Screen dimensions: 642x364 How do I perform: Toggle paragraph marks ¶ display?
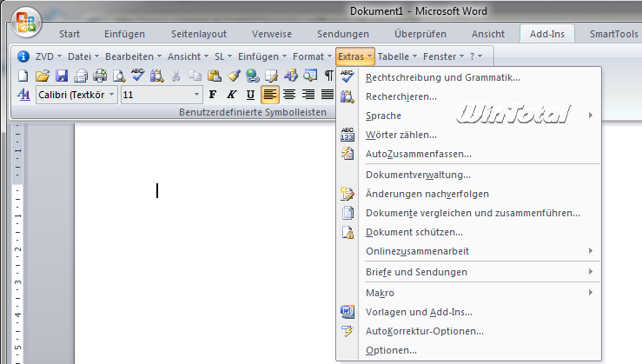pos(328,76)
